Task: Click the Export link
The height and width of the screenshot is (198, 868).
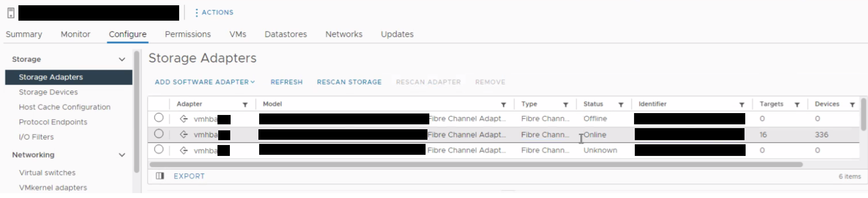Action: click(x=189, y=176)
